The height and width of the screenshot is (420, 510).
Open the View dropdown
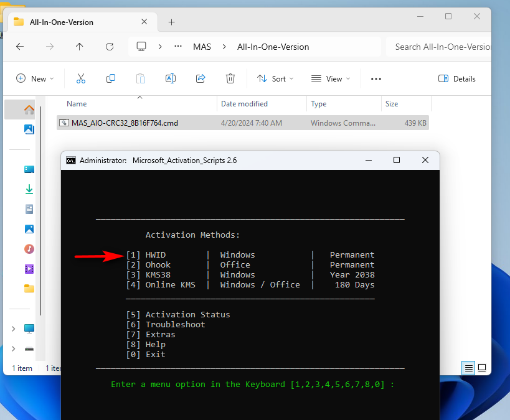(331, 78)
